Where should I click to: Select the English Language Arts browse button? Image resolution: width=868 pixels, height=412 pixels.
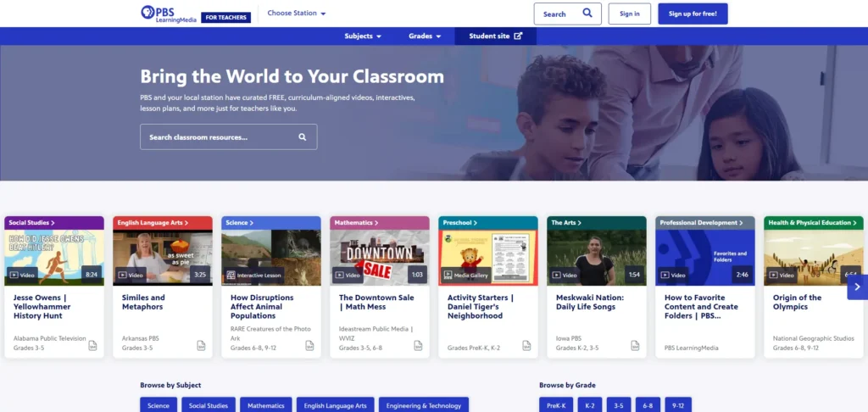coord(336,405)
